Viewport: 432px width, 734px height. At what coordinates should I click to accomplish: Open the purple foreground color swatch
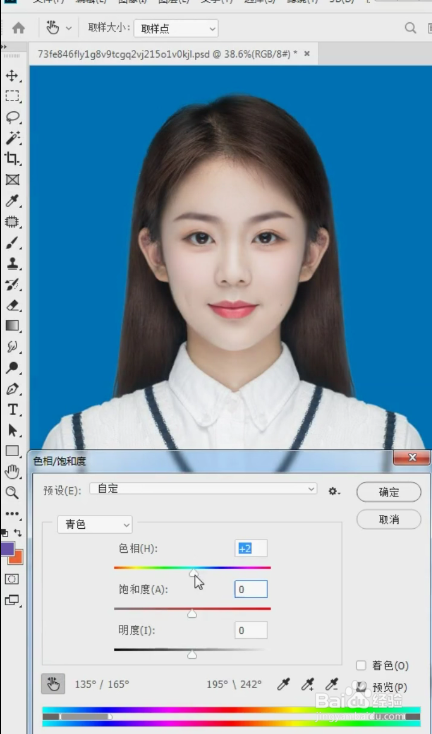pyautogui.click(x=7, y=548)
